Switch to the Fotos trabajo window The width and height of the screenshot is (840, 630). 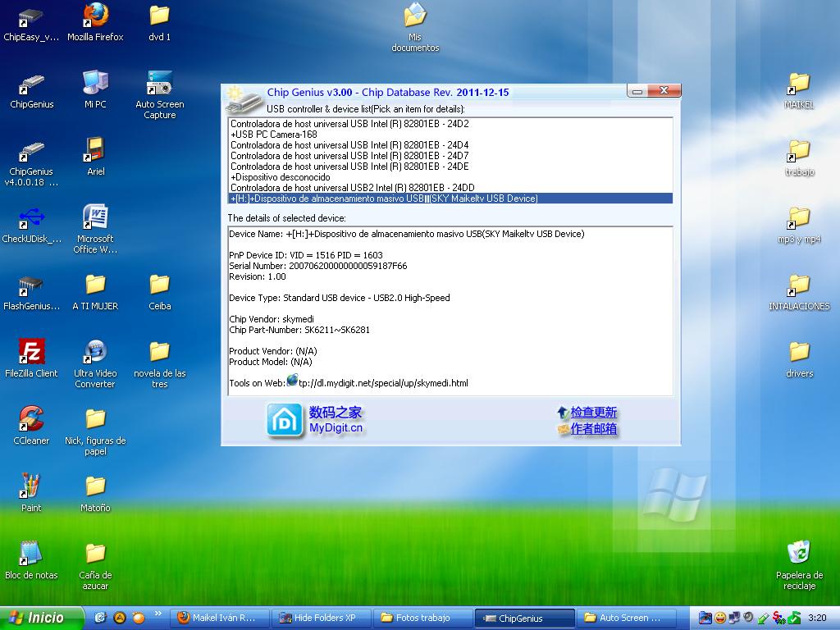[421, 618]
